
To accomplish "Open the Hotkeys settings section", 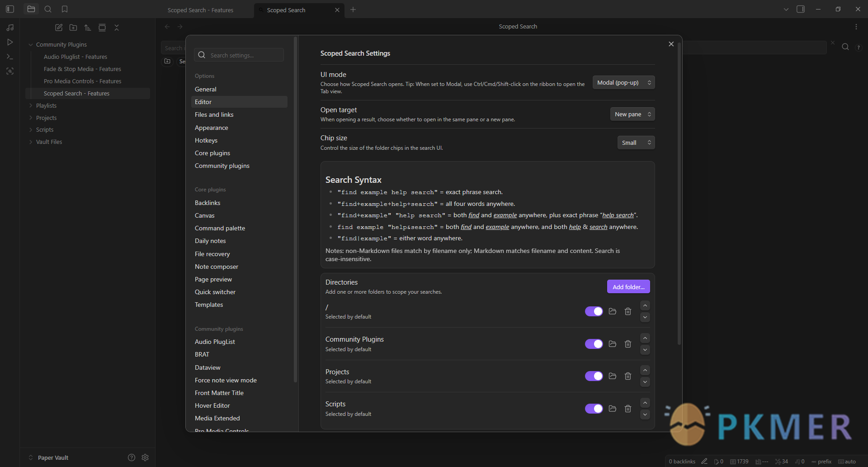I will tap(239, 140).
